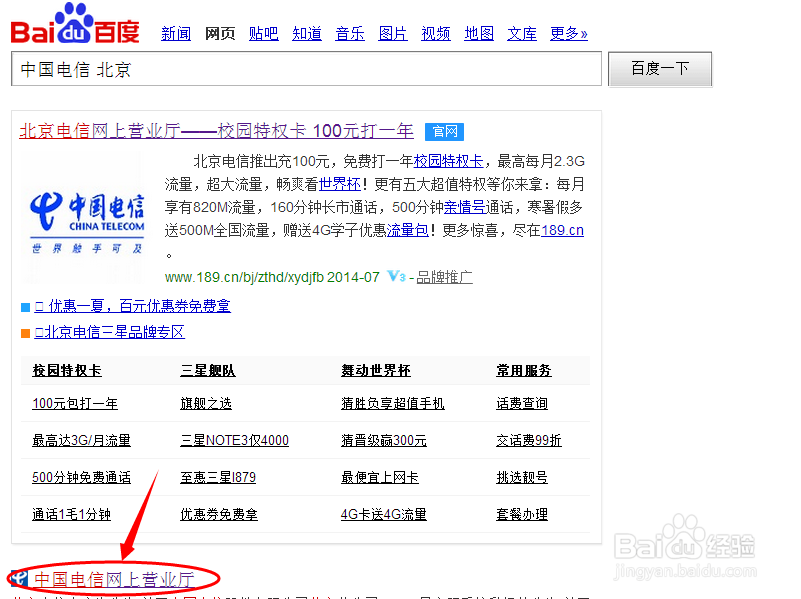The height and width of the screenshot is (599, 801).
Task: Focus the search box containing 中国电信 北京
Action: click(307, 69)
